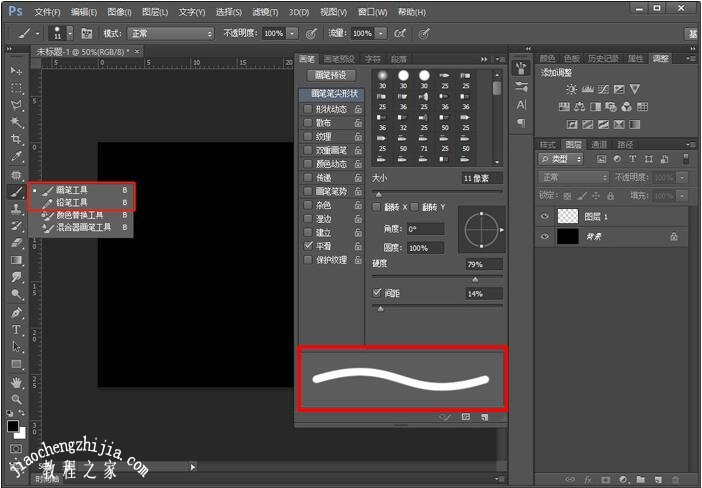This screenshot has width=702, height=488.
Task: Select the Move tool in the toolbox
Action: pyautogui.click(x=16, y=72)
